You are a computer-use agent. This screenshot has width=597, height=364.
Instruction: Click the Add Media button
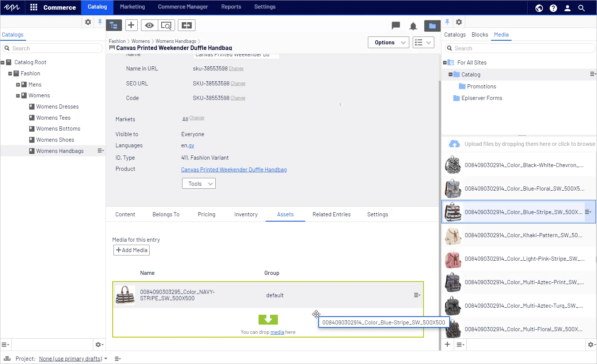[131, 250]
